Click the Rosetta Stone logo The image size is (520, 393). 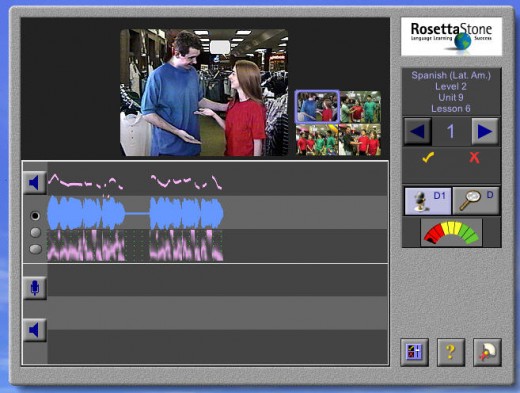pos(451,36)
